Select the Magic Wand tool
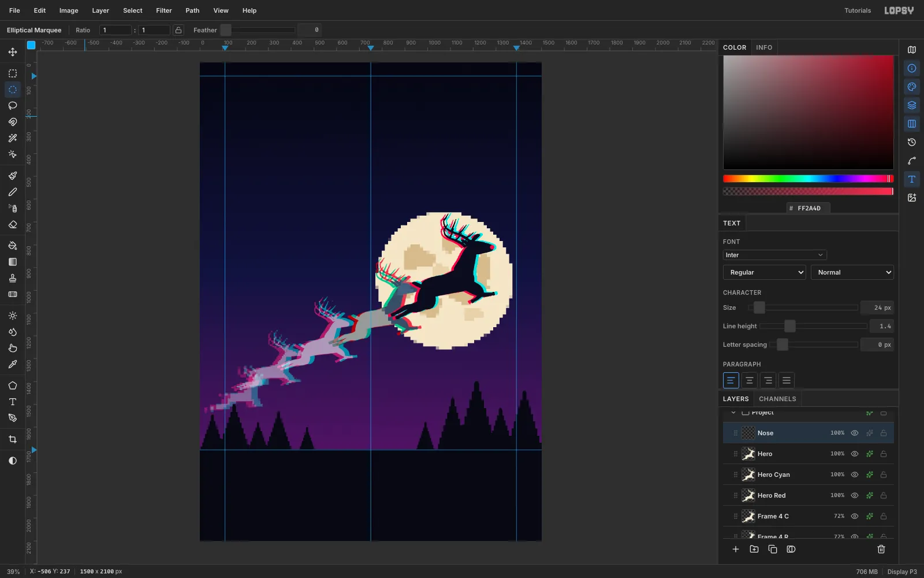Screen dimensions: 924x578 (x=13, y=138)
